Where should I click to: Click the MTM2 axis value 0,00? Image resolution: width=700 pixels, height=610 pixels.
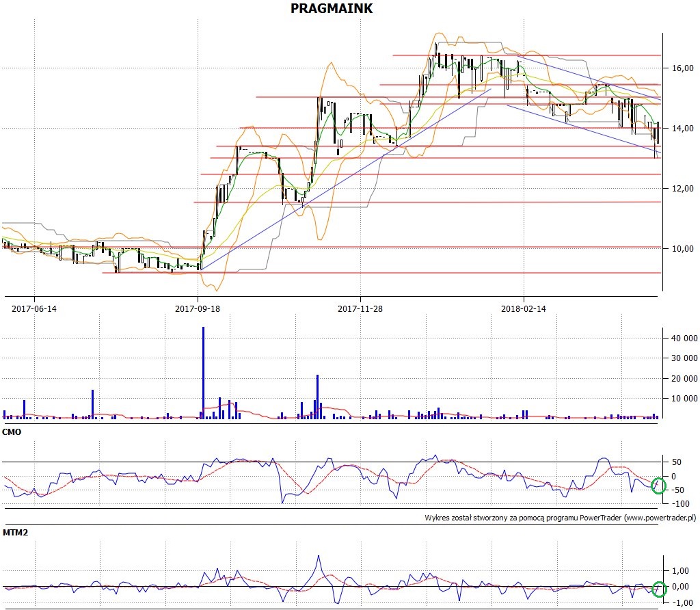tap(680, 587)
